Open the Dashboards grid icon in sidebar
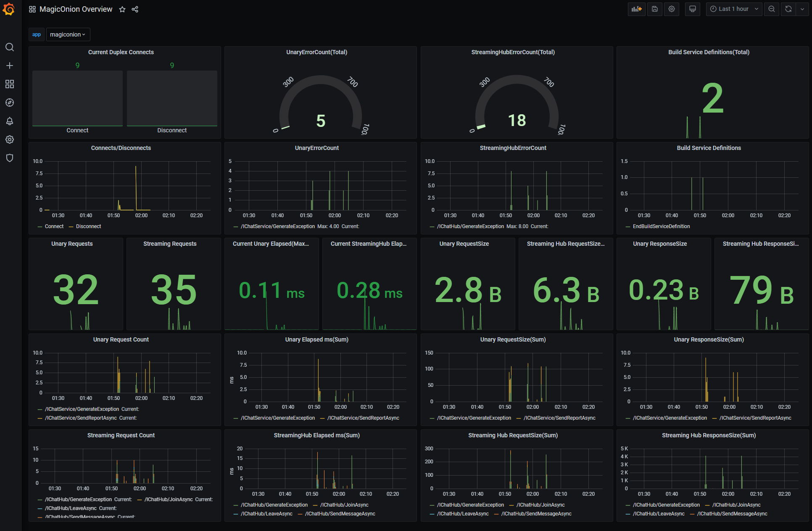Viewport: 812px width, 531px height. (10, 84)
